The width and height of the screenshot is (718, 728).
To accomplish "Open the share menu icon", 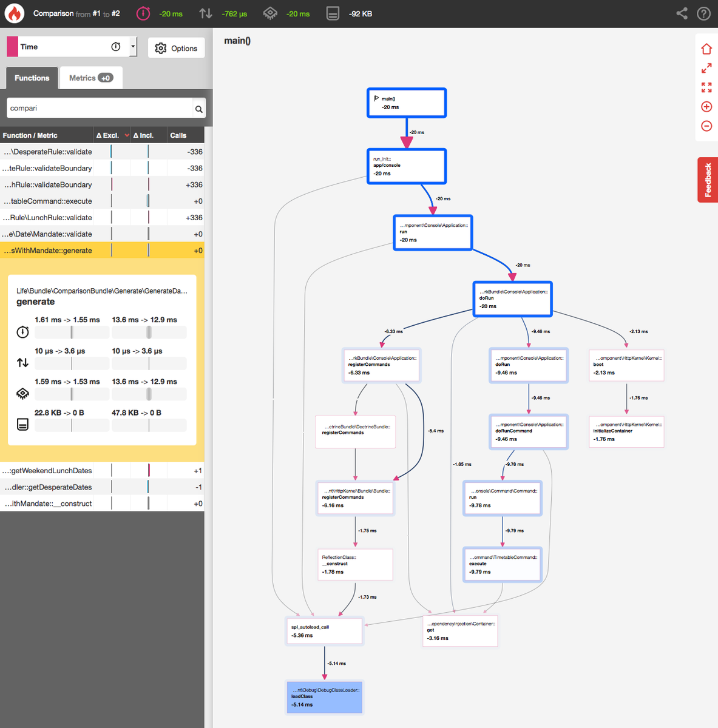I will coord(682,13).
